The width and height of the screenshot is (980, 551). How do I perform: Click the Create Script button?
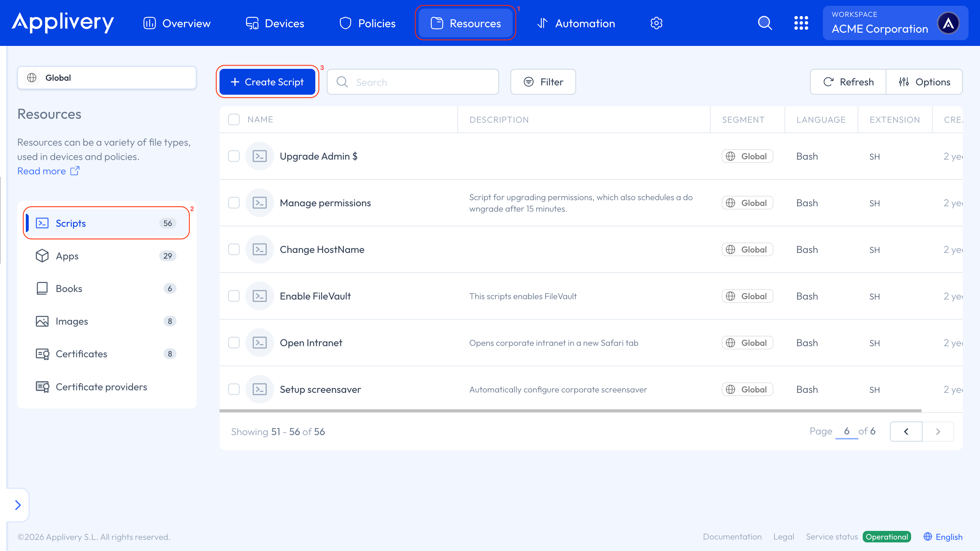[x=267, y=82]
